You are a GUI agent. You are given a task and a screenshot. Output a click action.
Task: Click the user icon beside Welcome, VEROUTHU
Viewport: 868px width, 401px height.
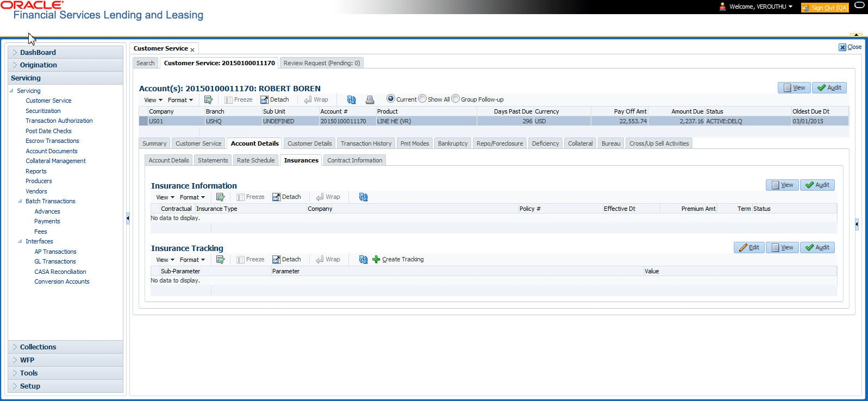click(x=722, y=7)
